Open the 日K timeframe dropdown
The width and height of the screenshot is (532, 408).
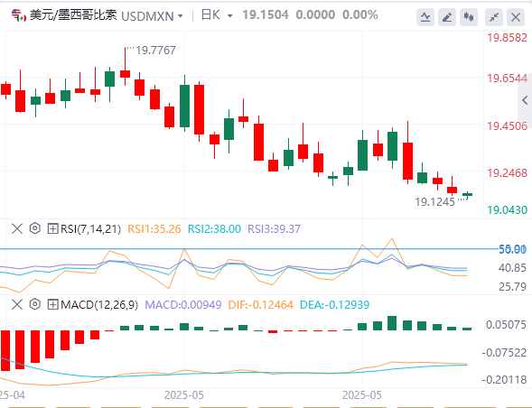click(x=217, y=15)
